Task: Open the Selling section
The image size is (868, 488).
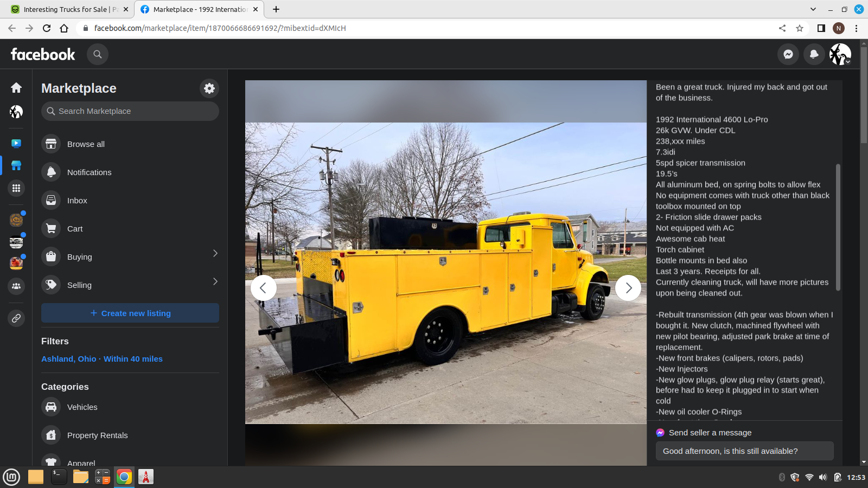Action: coord(130,285)
